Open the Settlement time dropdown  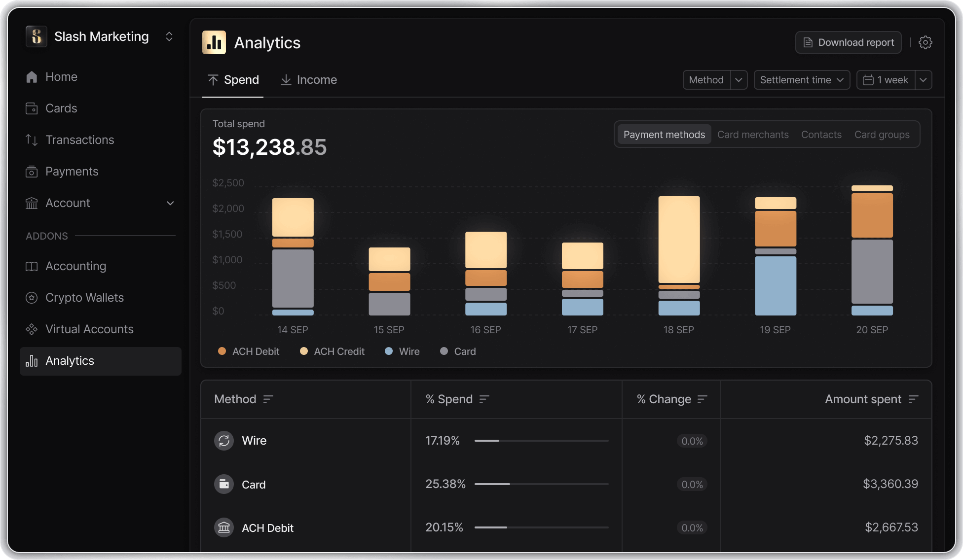801,80
